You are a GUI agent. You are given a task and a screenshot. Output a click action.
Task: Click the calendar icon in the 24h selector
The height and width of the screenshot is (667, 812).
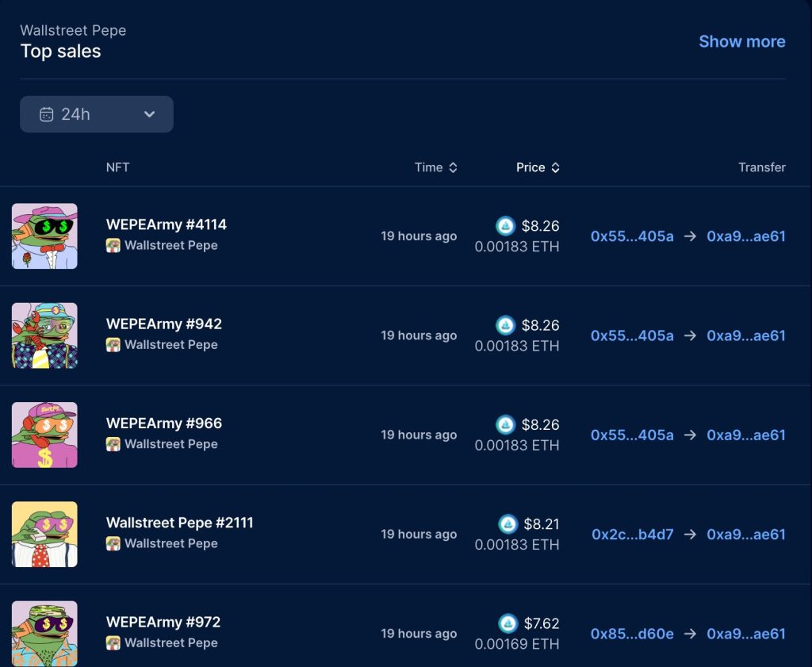click(x=46, y=114)
